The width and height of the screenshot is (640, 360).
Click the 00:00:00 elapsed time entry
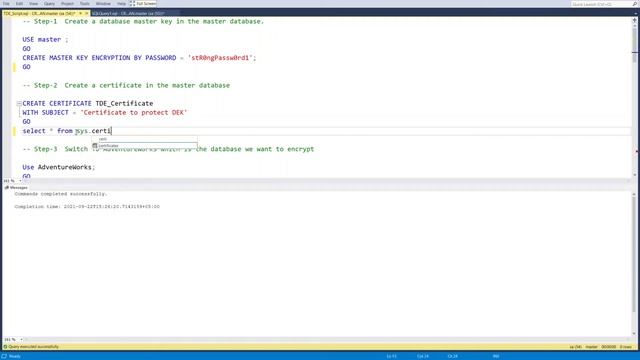[x=609, y=347]
